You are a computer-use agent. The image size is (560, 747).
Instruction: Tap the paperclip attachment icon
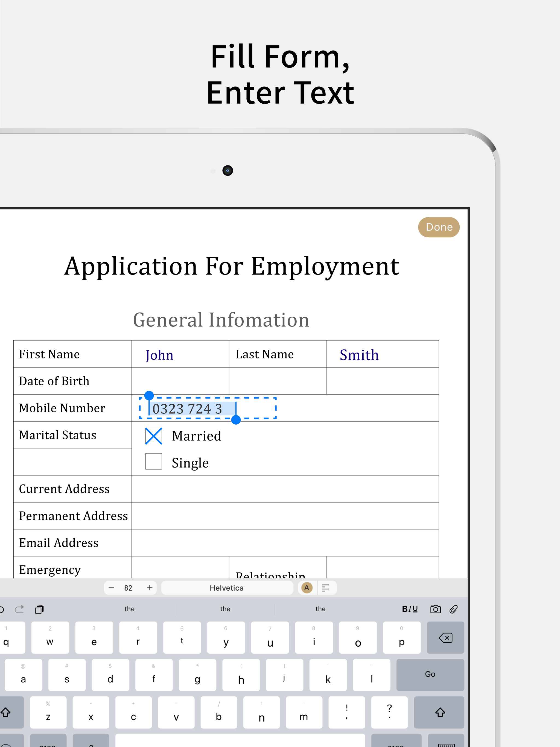[x=454, y=609]
